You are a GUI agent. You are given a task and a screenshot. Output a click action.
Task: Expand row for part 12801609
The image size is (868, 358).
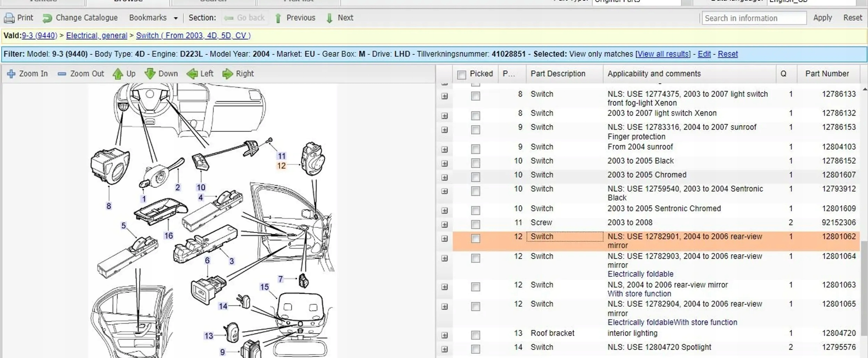coord(444,211)
